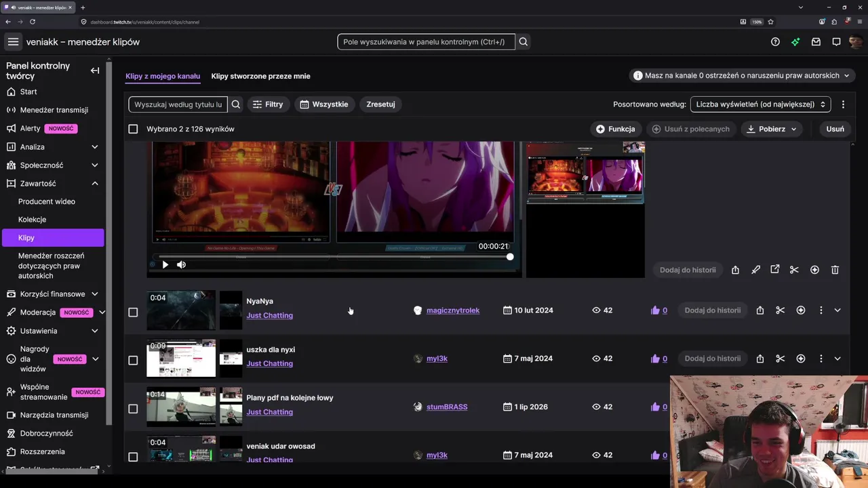Image resolution: width=868 pixels, height=488 pixels.
Task: Open the three-dot menu beside sort dropdown
Action: point(843,104)
